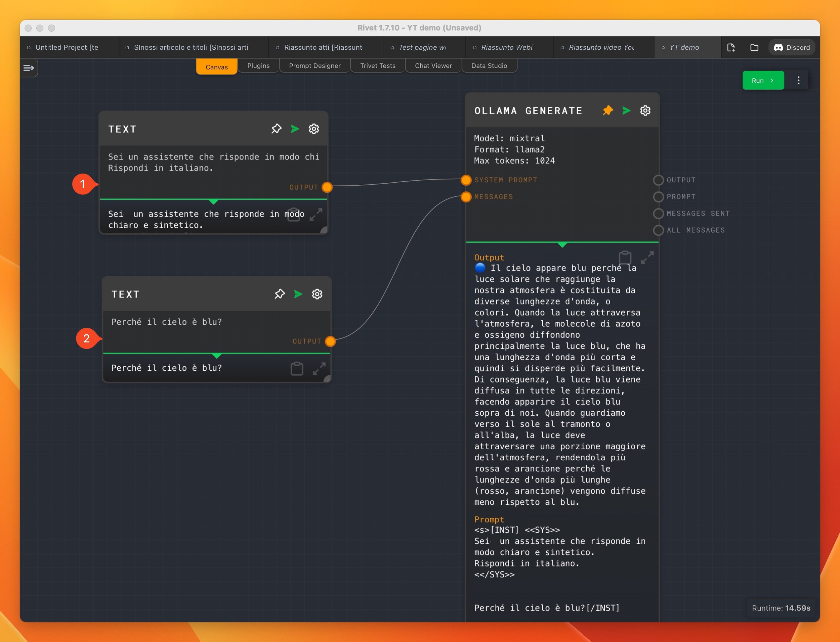Viewport: 840px width, 642px height.
Task: Copy 'Perché il cielo è blu?' output to clipboard
Action: pyautogui.click(x=297, y=368)
